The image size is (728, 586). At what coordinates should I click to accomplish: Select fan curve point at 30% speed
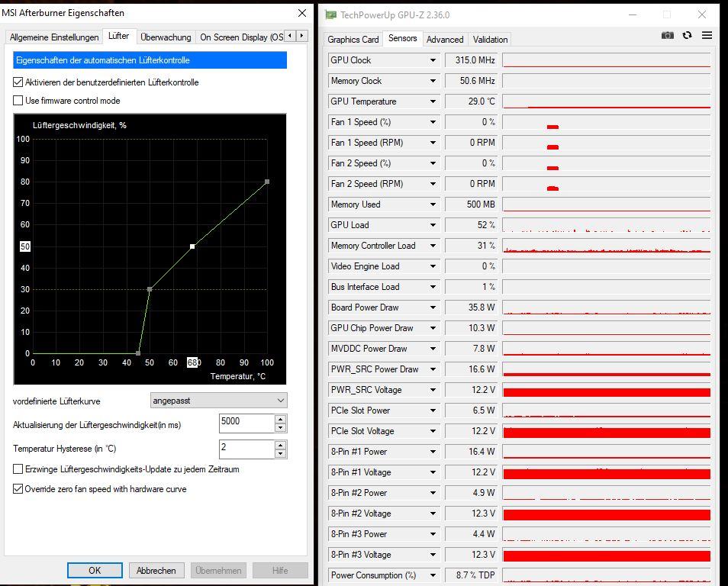tap(150, 289)
